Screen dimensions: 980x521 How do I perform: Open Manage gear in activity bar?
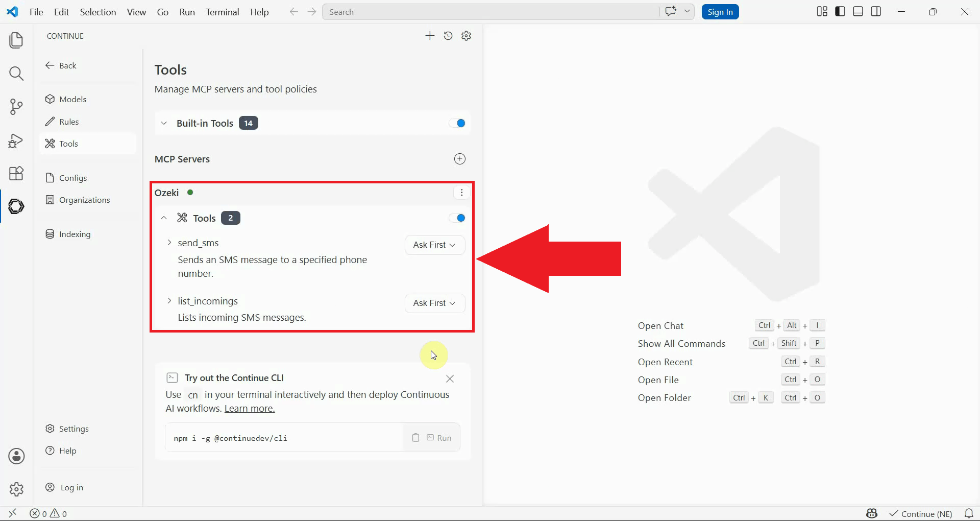[16, 489]
